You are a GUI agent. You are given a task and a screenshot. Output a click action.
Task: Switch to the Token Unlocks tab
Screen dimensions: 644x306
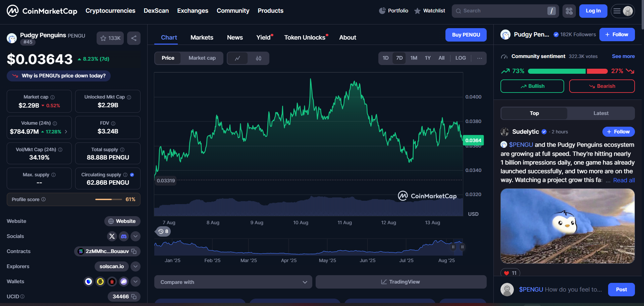306,38
